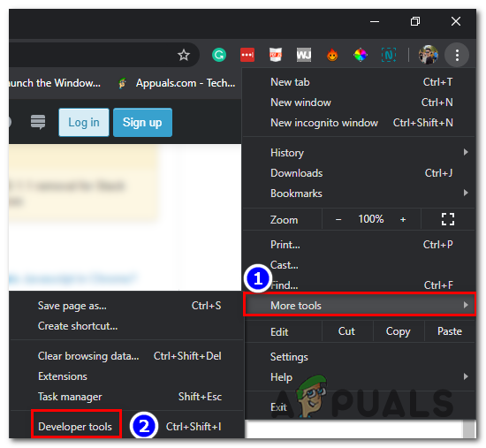Open New incognito window
The width and height of the screenshot is (486, 448).
tap(359, 123)
